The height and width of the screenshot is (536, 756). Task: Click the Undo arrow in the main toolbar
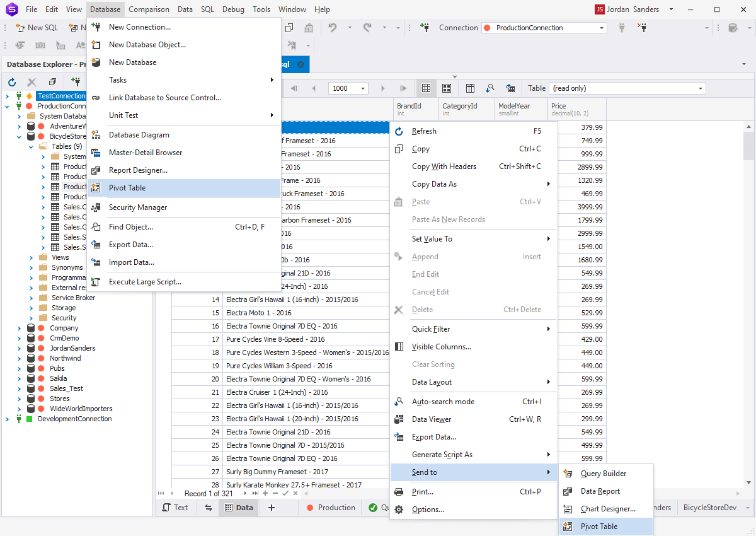pos(333,28)
